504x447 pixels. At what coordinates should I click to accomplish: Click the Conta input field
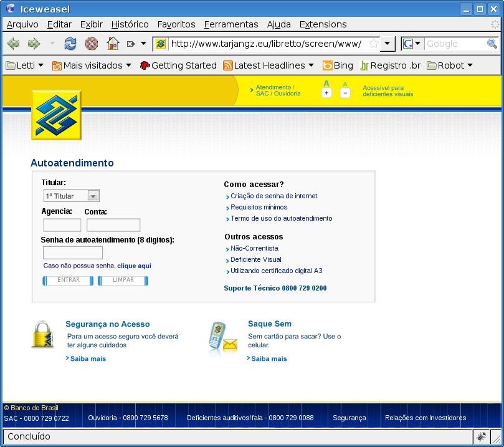click(x=113, y=225)
